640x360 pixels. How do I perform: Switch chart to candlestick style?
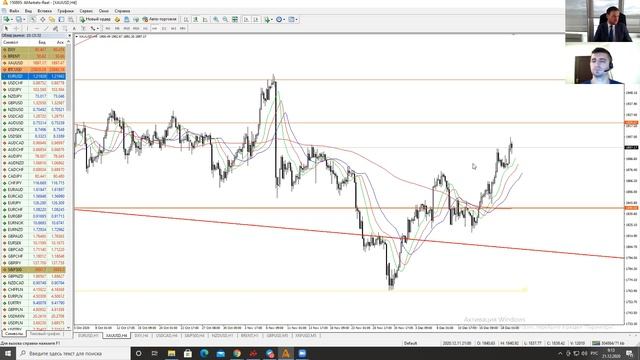[196, 19]
